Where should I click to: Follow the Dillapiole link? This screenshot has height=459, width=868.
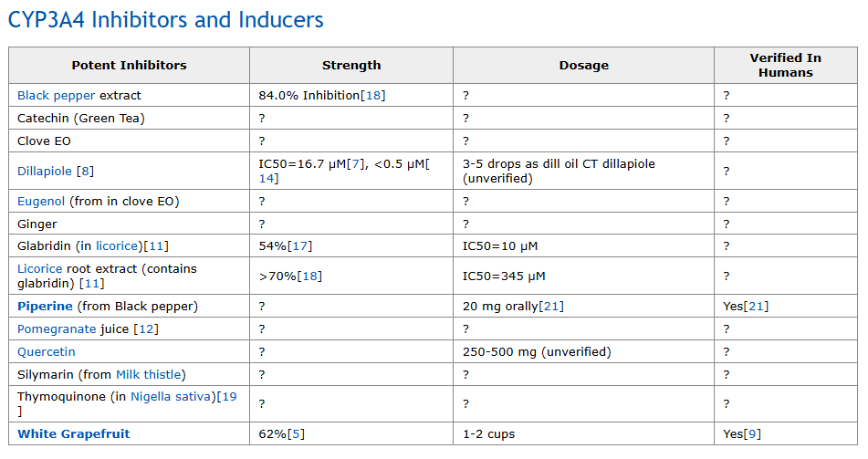pyautogui.click(x=45, y=171)
